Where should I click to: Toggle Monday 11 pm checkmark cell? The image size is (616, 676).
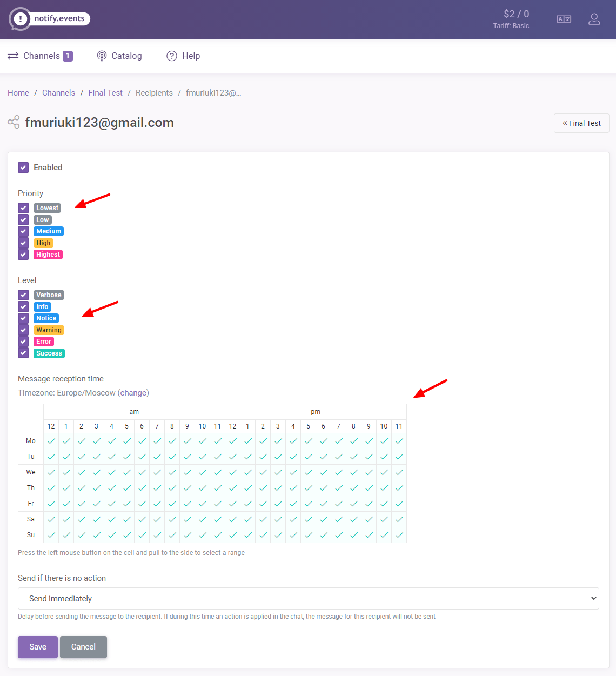399,441
